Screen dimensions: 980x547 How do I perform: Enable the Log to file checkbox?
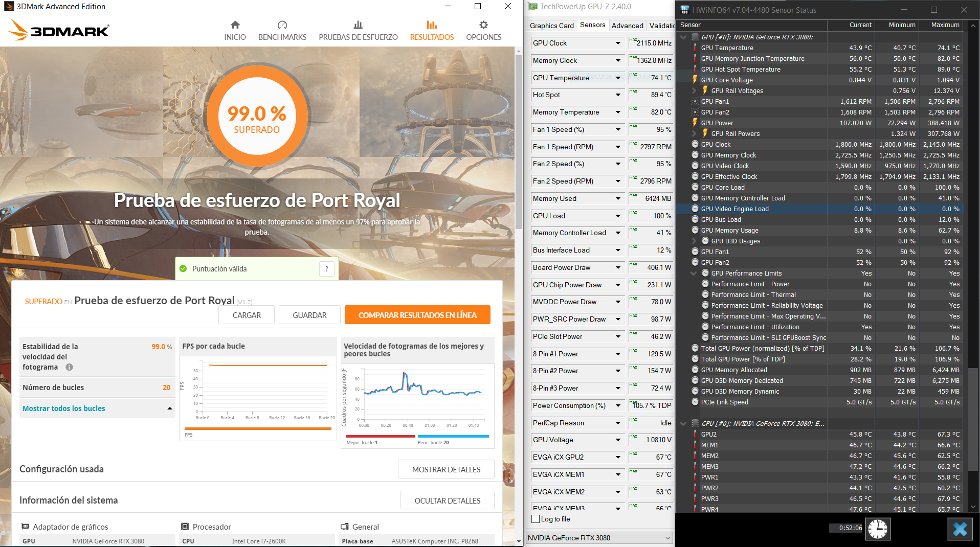point(536,519)
